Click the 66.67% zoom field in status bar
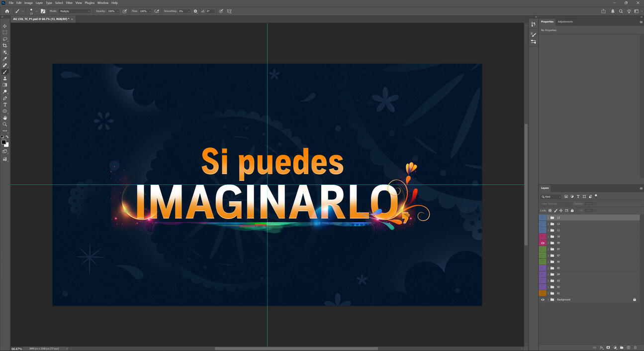Screen dimensions: 644x351 coord(17,349)
